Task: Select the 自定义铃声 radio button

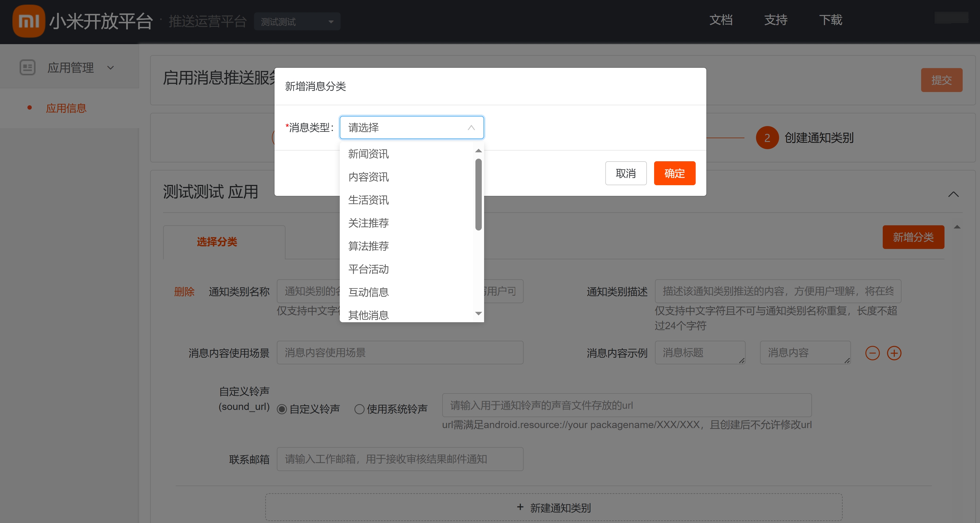Action: 282,409
